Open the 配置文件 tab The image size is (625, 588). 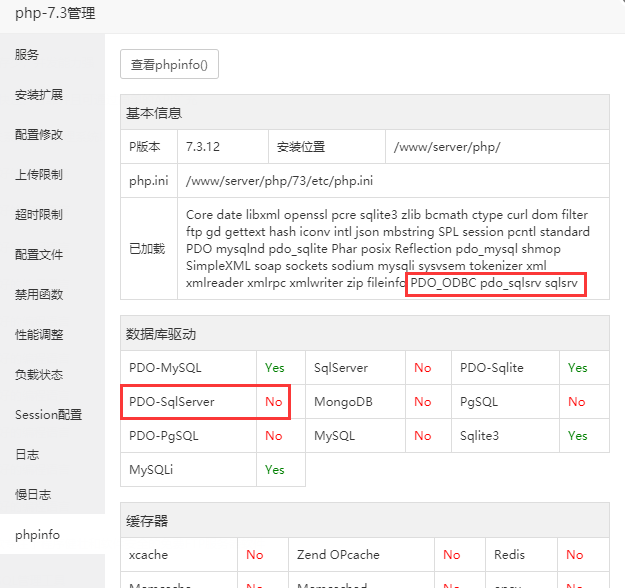[x=52, y=254]
